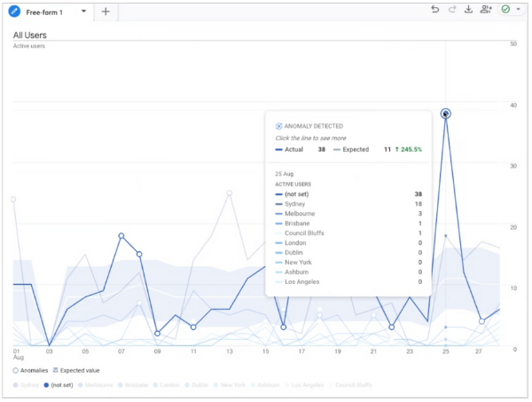The width and height of the screenshot is (532, 402).
Task: Click the Council Bluffs row in tooltip
Action: (x=348, y=233)
